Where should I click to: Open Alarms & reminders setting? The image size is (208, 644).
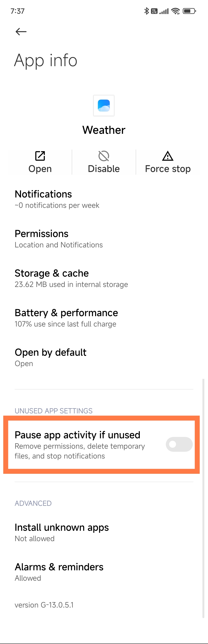pyautogui.click(x=104, y=572)
